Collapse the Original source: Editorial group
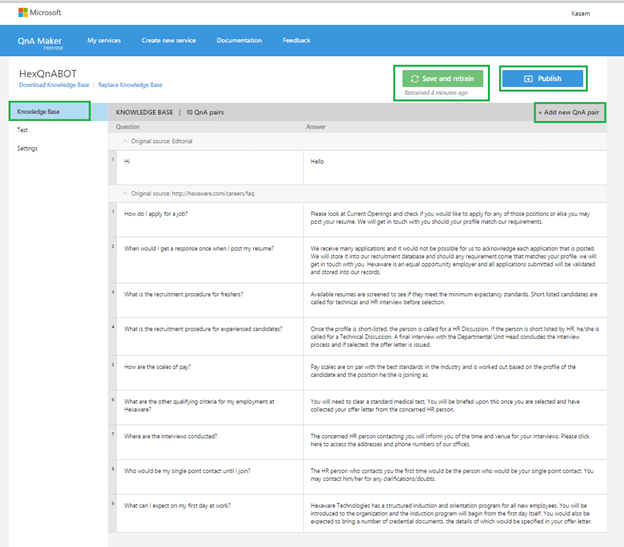 [125, 141]
